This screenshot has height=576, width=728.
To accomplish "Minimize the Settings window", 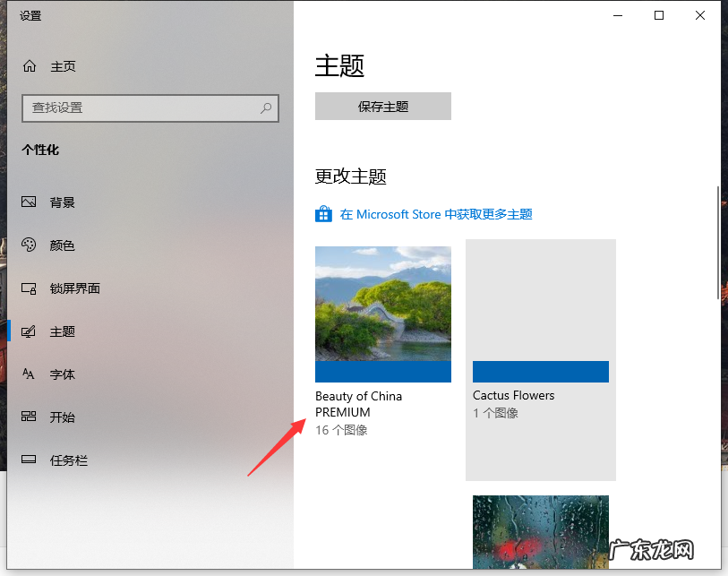I will click(x=617, y=15).
